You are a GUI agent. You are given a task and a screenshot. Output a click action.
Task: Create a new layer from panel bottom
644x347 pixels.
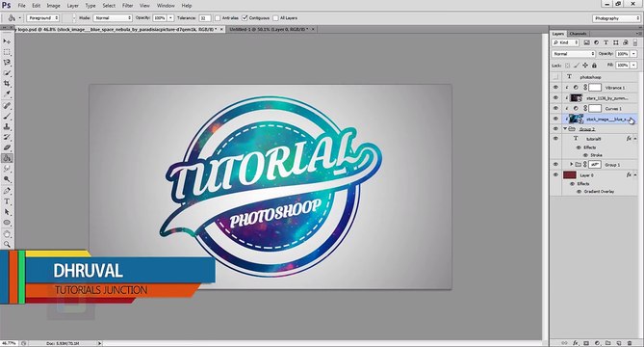(619, 343)
